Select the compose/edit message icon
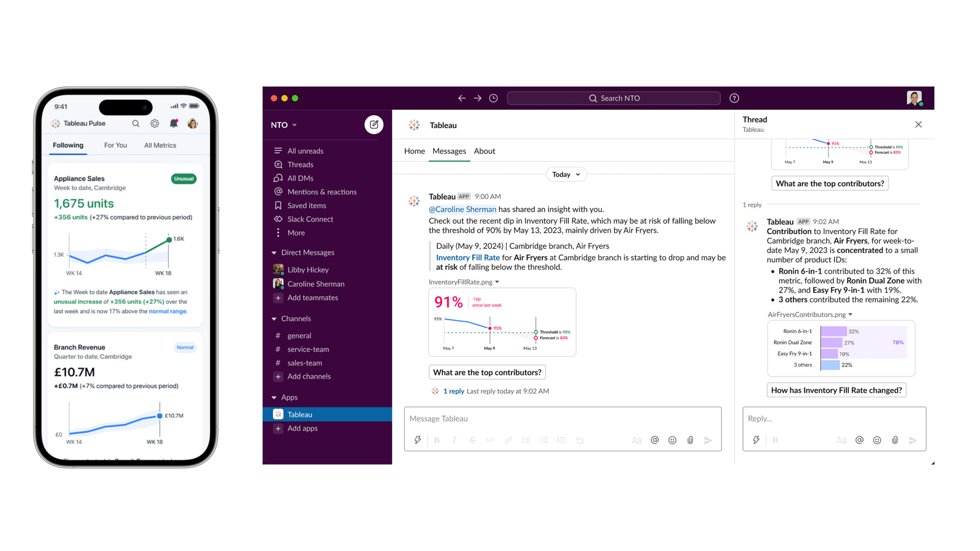The width and height of the screenshot is (980, 551). [375, 124]
